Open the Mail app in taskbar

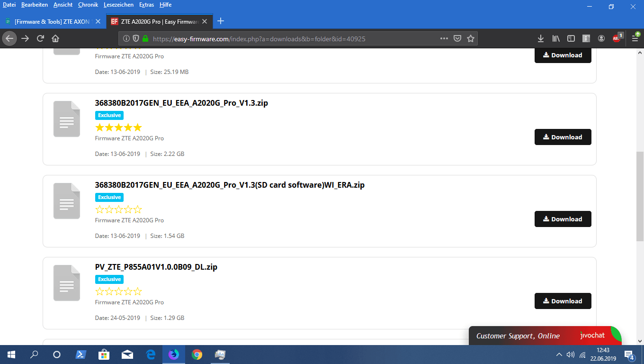point(127,355)
